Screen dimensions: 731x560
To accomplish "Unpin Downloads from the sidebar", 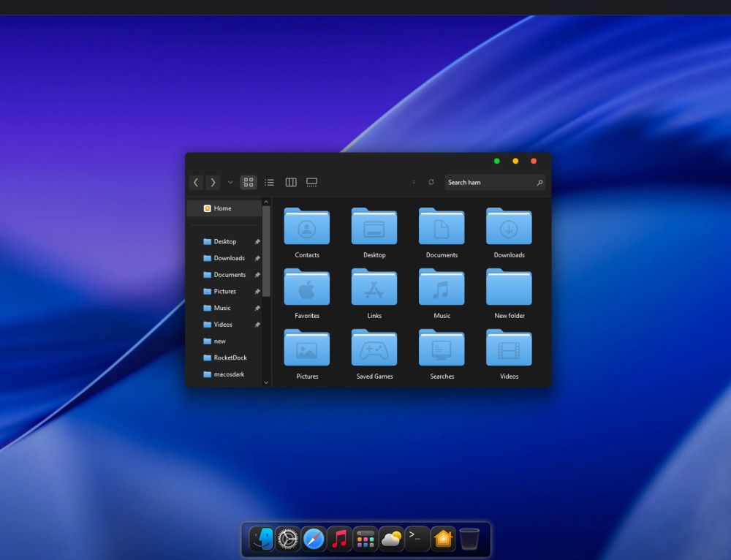I will click(257, 258).
